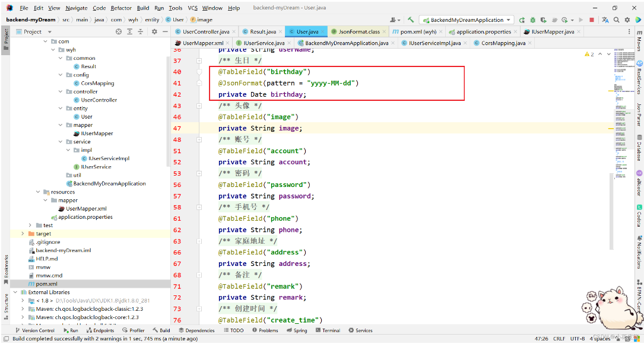The height and width of the screenshot is (347, 644).
Task: Toggle code folding at line 37 comment
Action: [x=199, y=61]
